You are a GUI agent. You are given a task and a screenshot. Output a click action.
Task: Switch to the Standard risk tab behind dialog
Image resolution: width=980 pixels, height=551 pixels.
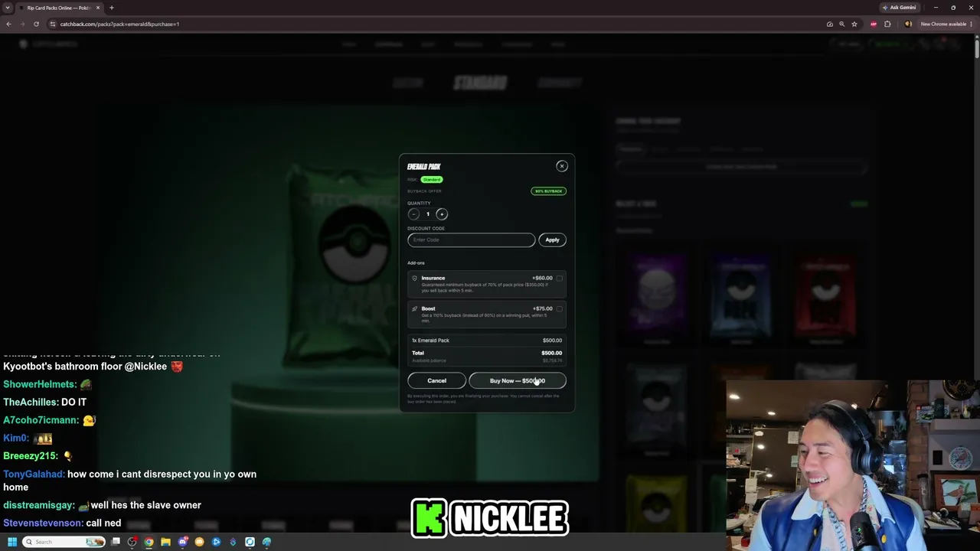tap(480, 83)
